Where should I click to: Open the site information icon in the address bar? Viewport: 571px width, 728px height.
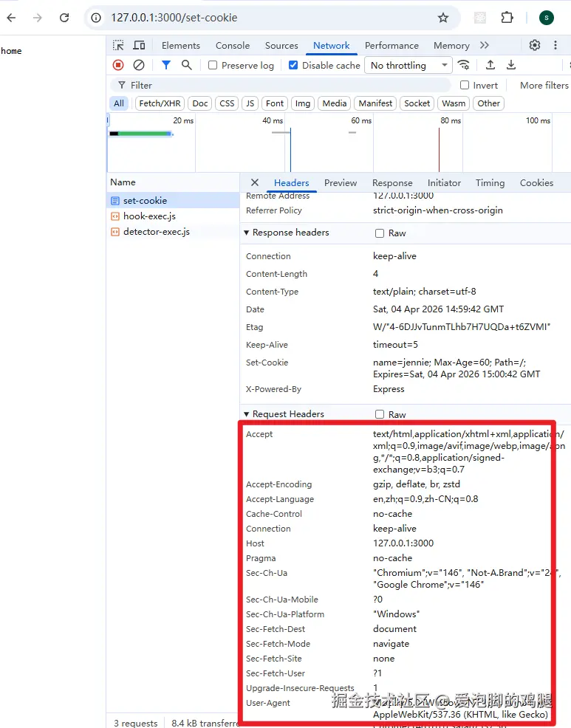point(96,18)
